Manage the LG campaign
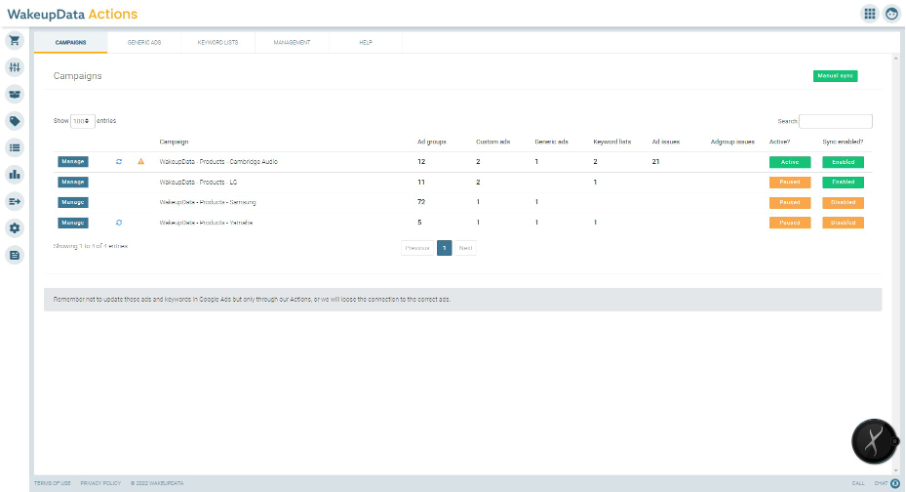The width and height of the screenshot is (906, 492). 73,182
